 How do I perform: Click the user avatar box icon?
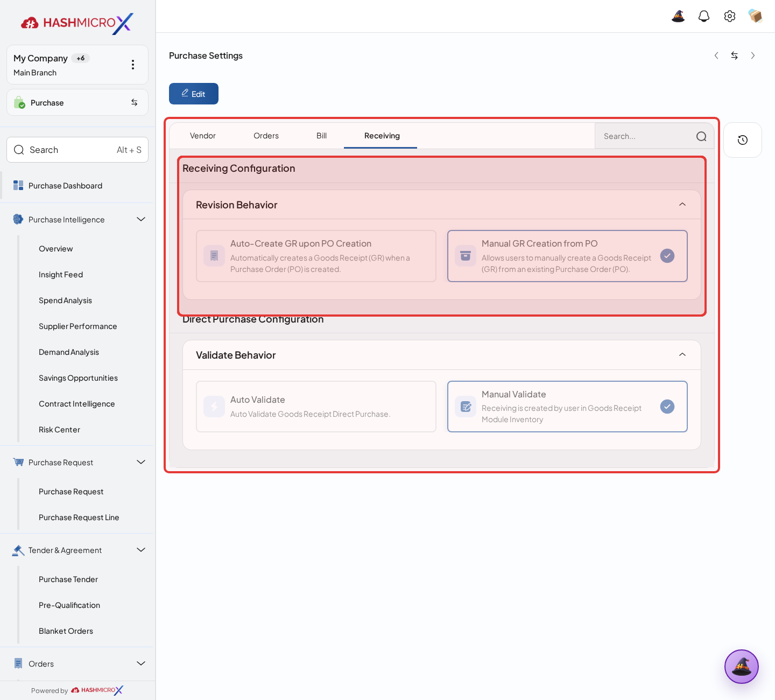tap(756, 16)
